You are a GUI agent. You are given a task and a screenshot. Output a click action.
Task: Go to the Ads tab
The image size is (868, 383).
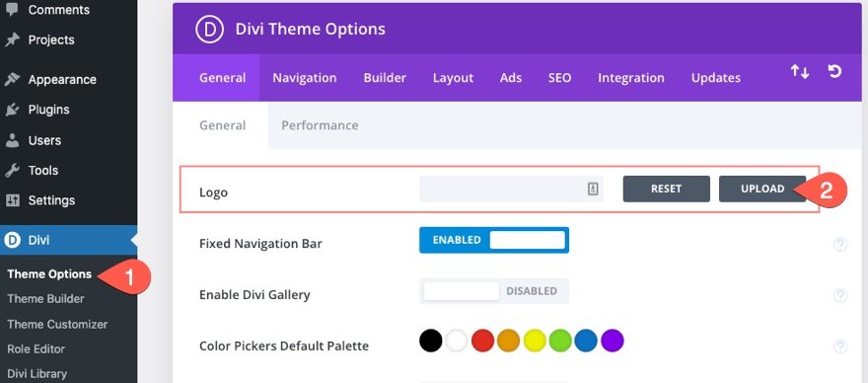click(510, 78)
